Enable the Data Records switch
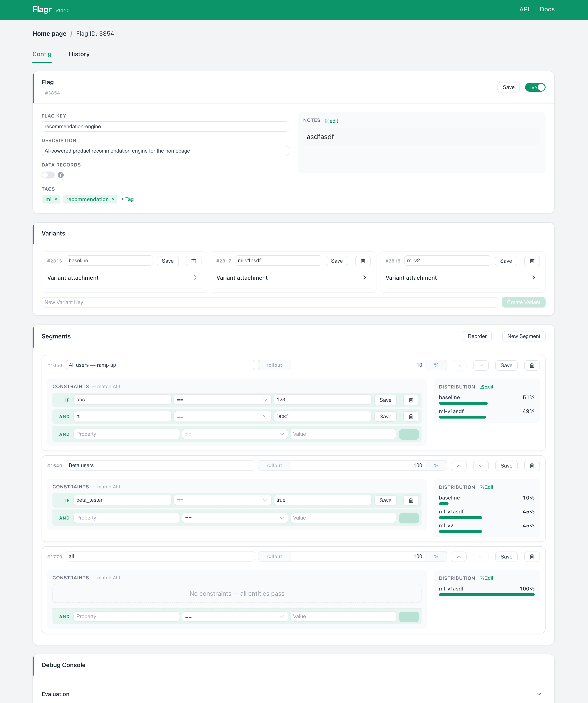The width and height of the screenshot is (588, 703). tap(48, 175)
